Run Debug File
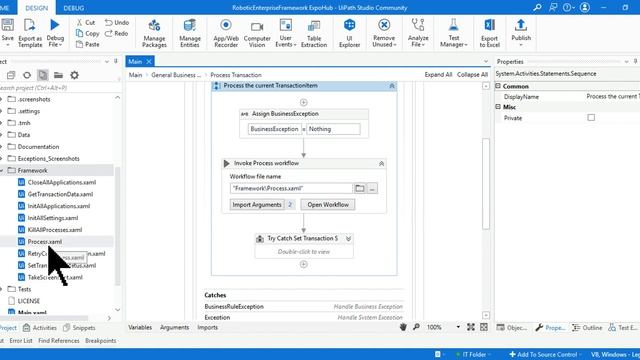This screenshot has width=640, height=360. (x=55, y=33)
